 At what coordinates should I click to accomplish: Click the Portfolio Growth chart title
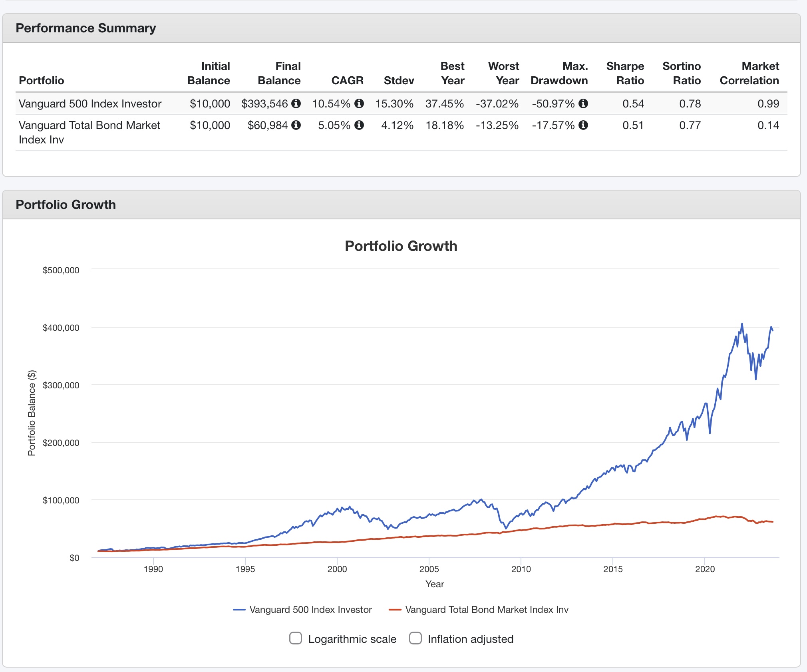[401, 246]
